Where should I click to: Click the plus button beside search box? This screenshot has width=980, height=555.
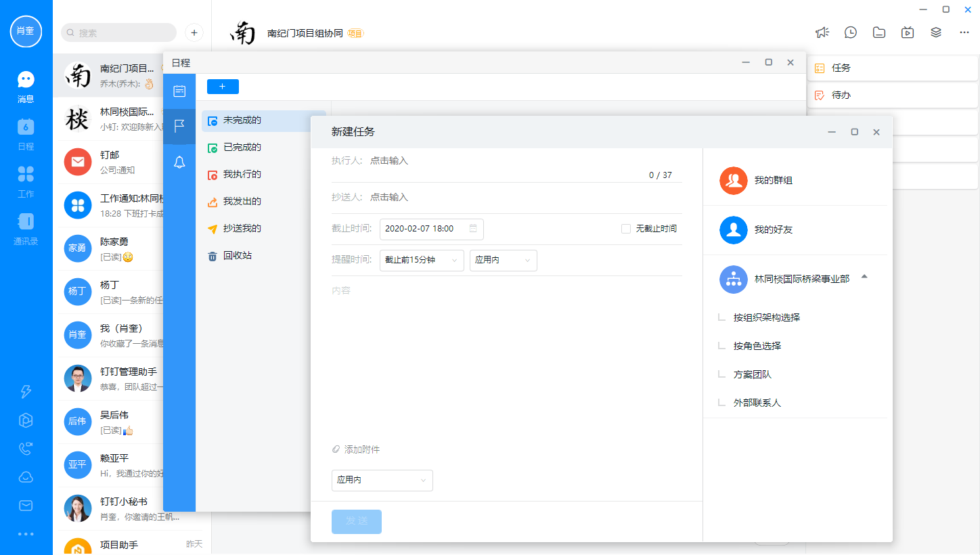(194, 32)
